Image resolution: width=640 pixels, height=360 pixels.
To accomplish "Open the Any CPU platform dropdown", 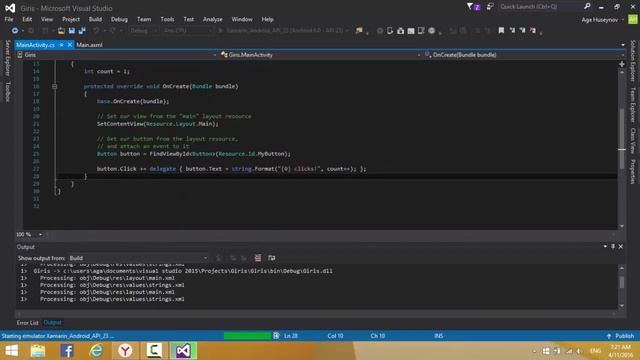I will [188, 31].
